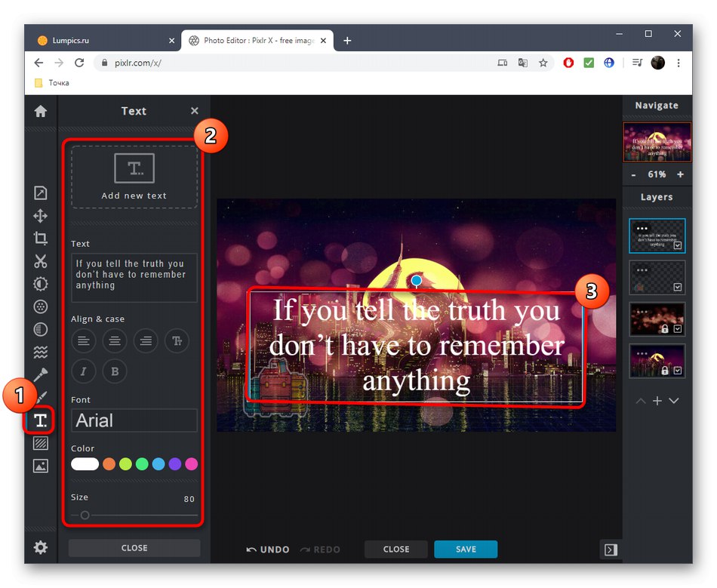Viewport: 717px width, 588px height.
Task: Click the Undo button
Action: click(268, 550)
